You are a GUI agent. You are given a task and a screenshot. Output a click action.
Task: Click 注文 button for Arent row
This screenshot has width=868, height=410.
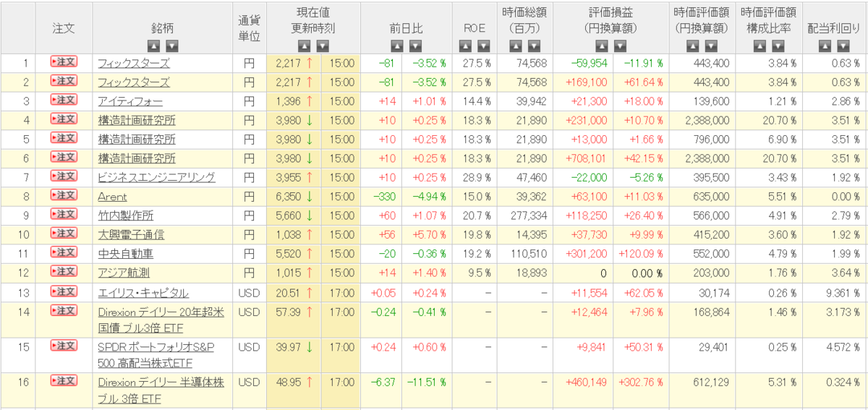(x=64, y=195)
